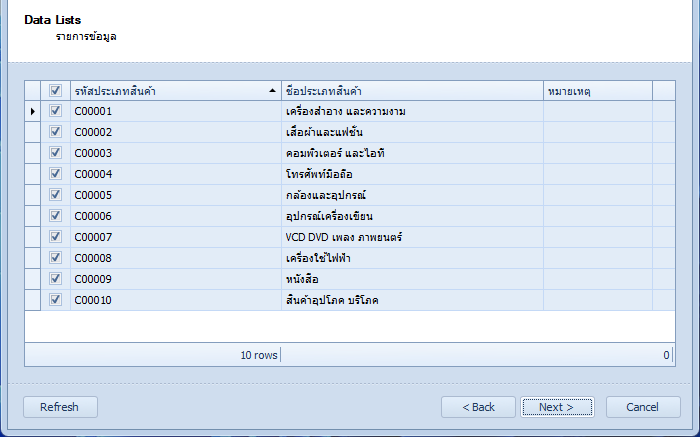Click the อุปกรณ์เครื่องเขียน category name
The height and width of the screenshot is (437, 700).
(x=329, y=216)
